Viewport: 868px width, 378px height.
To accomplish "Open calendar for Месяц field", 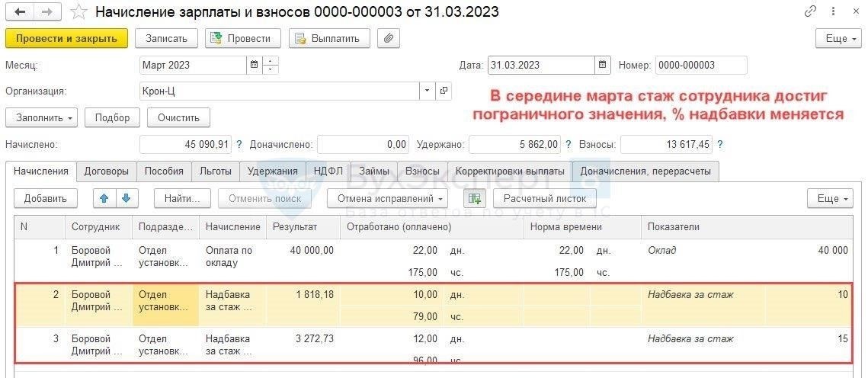I will pos(254,65).
